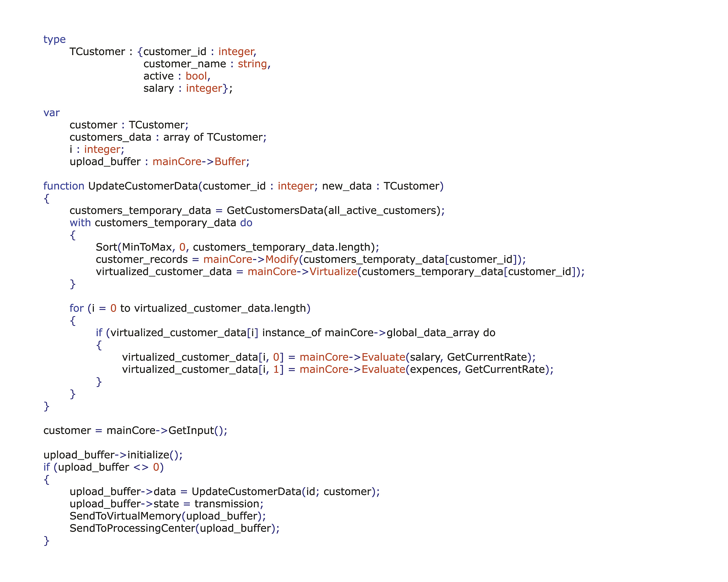Screen dimensions: 728x582
Task: Click the UpdateCustomerData function name in declaration
Action: pos(143,186)
